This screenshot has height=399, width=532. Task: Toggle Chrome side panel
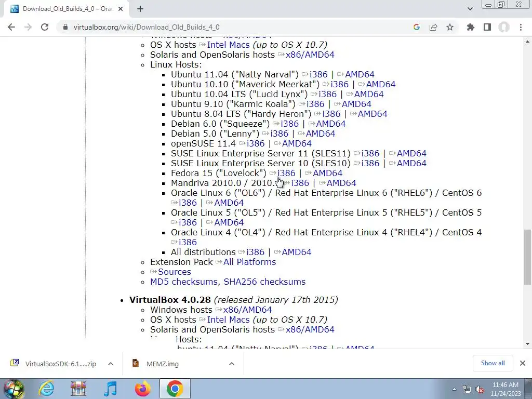point(487,27)
